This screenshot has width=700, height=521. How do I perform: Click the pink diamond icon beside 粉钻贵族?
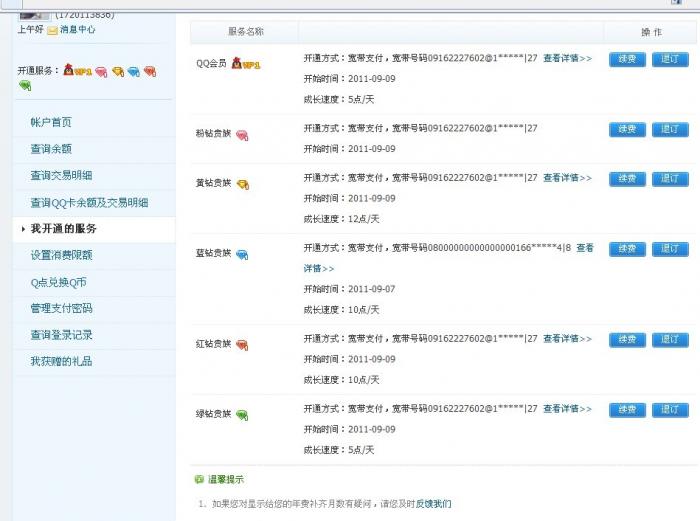(x=242, y=135)
